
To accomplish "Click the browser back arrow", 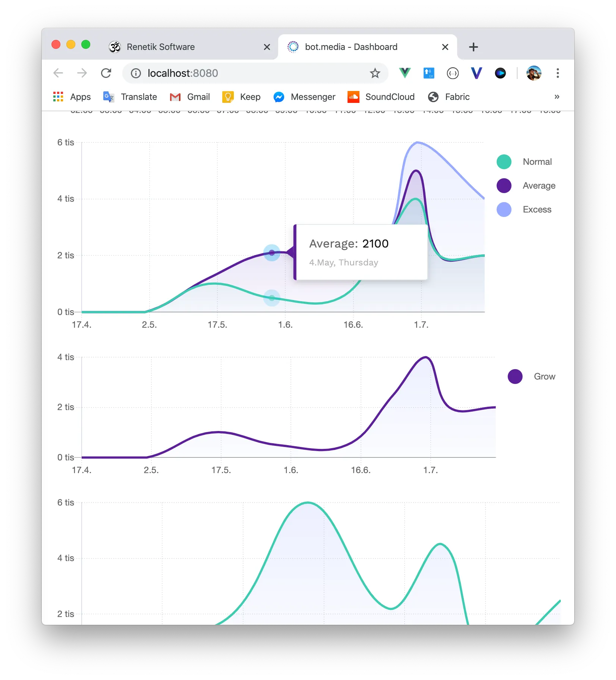I will (58, 73).
